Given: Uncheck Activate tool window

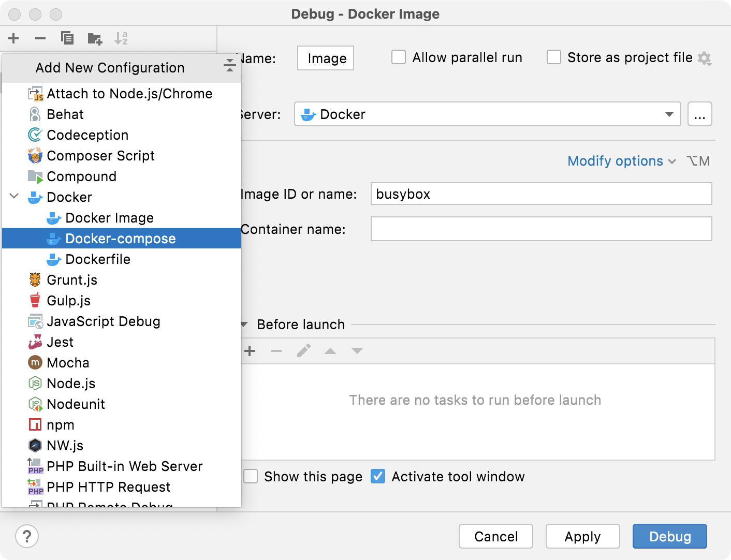Looking at the screenshot, I should point(378,476).
